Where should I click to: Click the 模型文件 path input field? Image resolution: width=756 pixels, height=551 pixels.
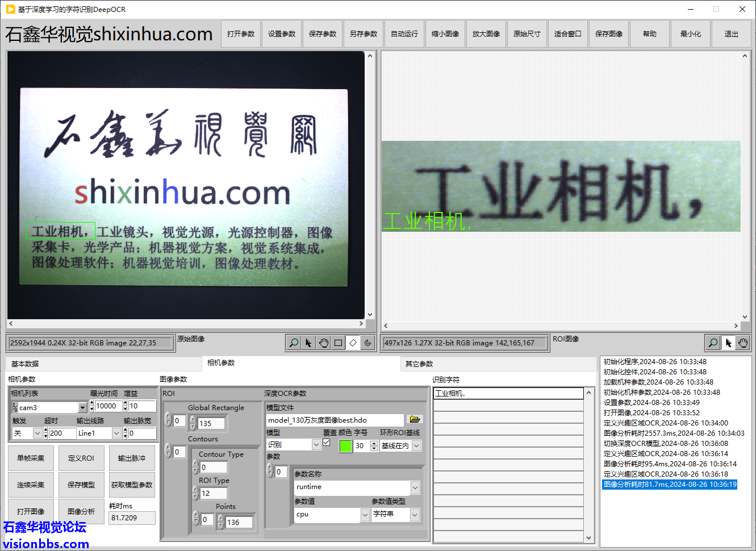click(335, 420)
